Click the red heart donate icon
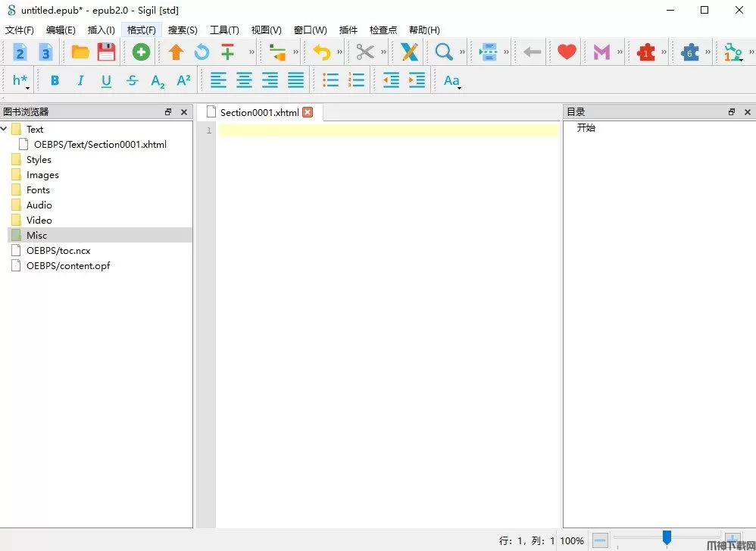The height and width of the screenshot is (551, 756). 567,52
